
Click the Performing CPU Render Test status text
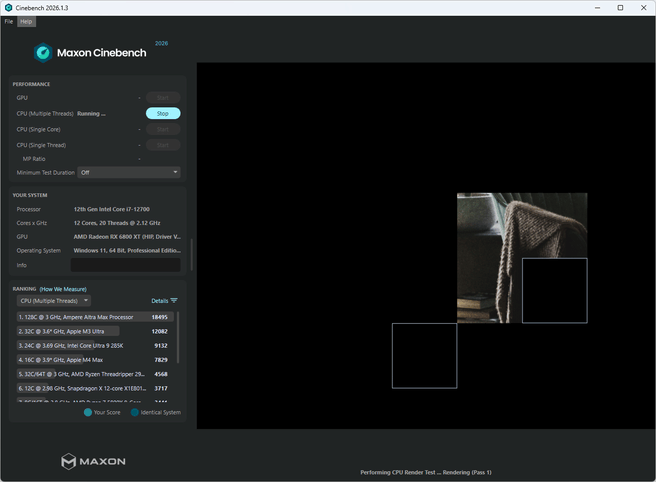click(426, 472)
